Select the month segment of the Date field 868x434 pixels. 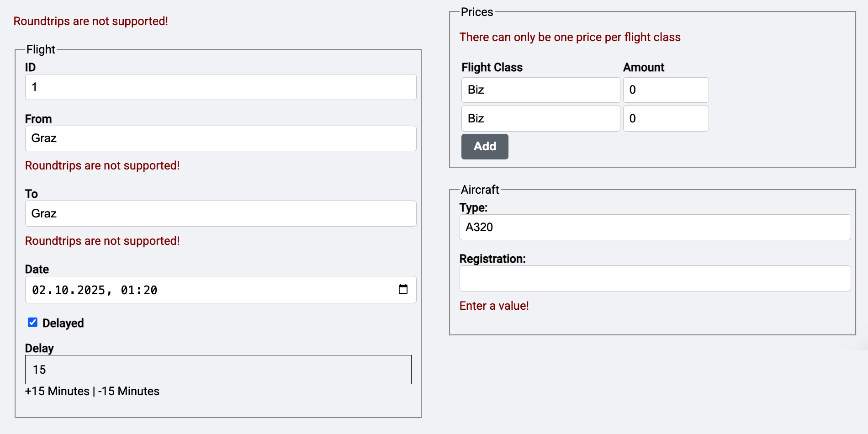[61, 290]
